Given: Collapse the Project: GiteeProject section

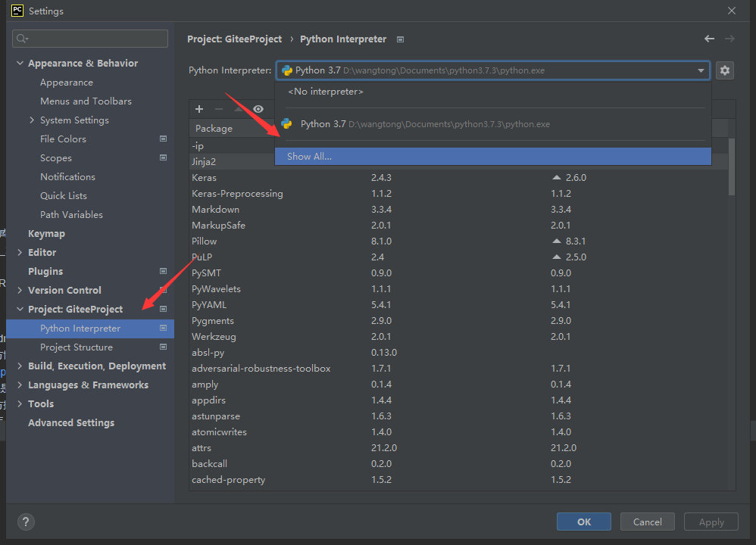Looking at the screenshot, I should tap(20, 309).
